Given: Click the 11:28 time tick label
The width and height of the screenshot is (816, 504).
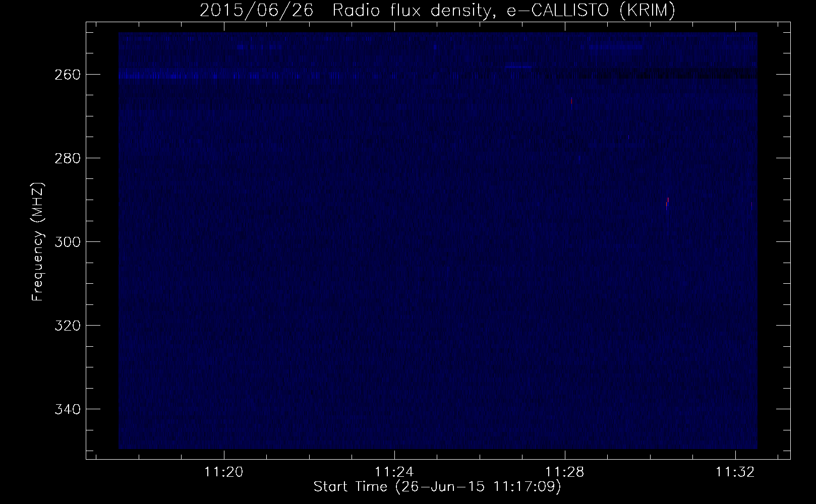Looking at the screenshot, I should (565, 472).
